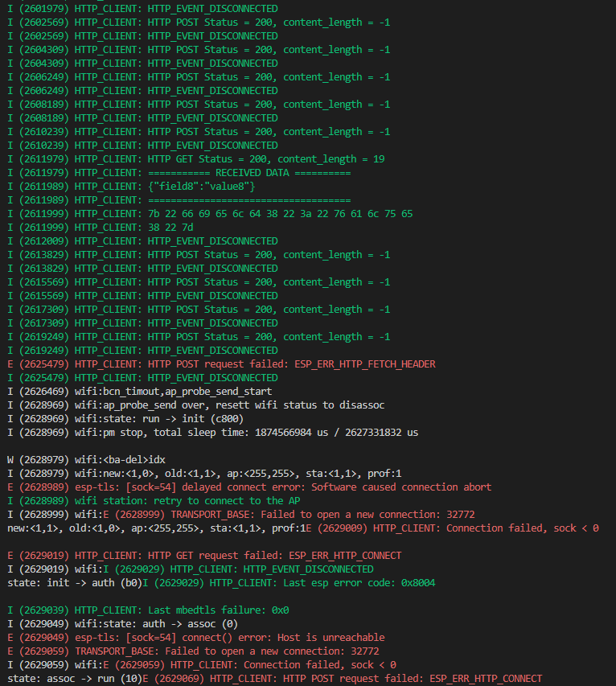
Task: Select the wifi:state: auth -> assoc (0) line
Action: click(x=122, y=624)
